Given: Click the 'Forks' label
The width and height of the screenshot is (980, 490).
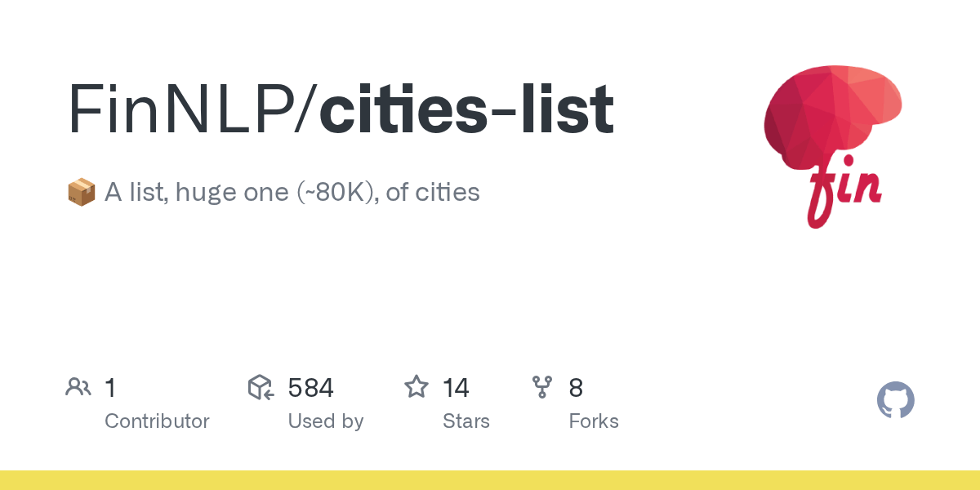Looking at the screenshot, I should point(594,421).
